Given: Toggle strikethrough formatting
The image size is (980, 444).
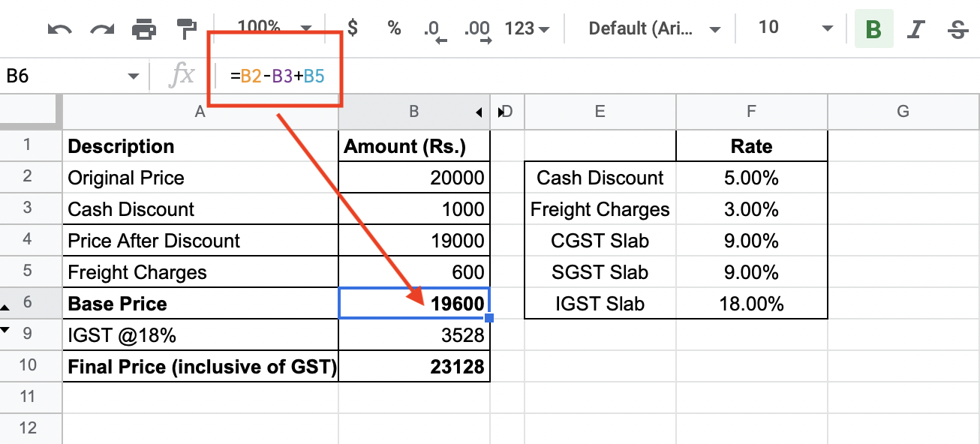Looking at the screenshot, I should (958, 28).
